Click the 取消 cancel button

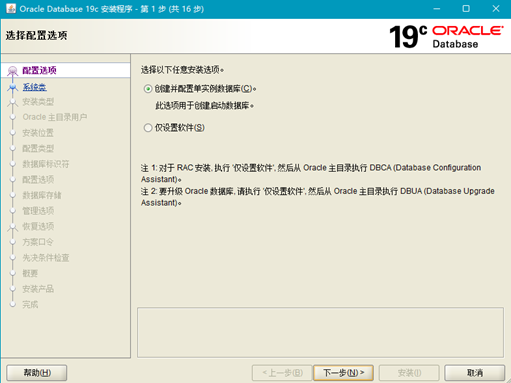coord(475,372)
